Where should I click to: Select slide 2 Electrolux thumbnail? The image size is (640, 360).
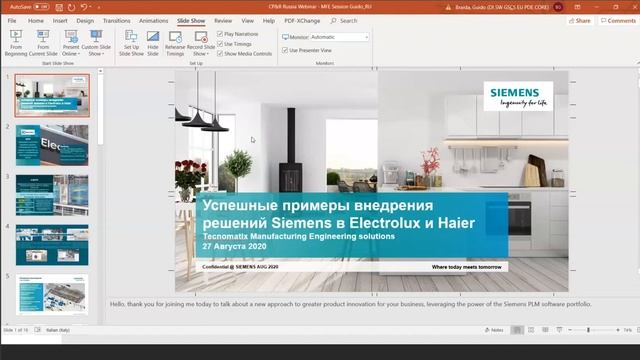coord(52,145)
